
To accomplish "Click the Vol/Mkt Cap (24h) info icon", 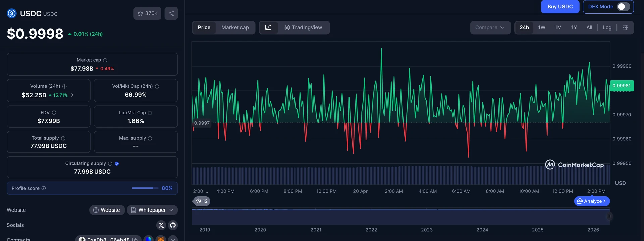I will click(157, 86).
